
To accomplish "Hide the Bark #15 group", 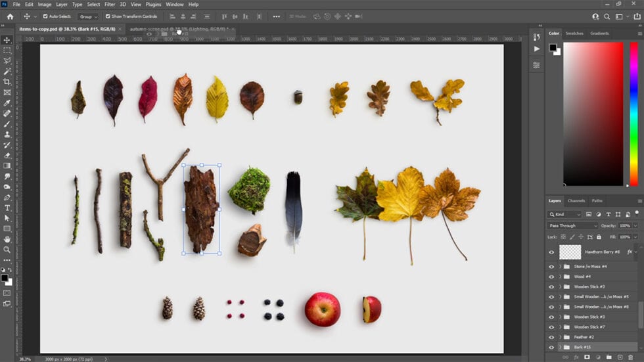I will tap(551, 348).
